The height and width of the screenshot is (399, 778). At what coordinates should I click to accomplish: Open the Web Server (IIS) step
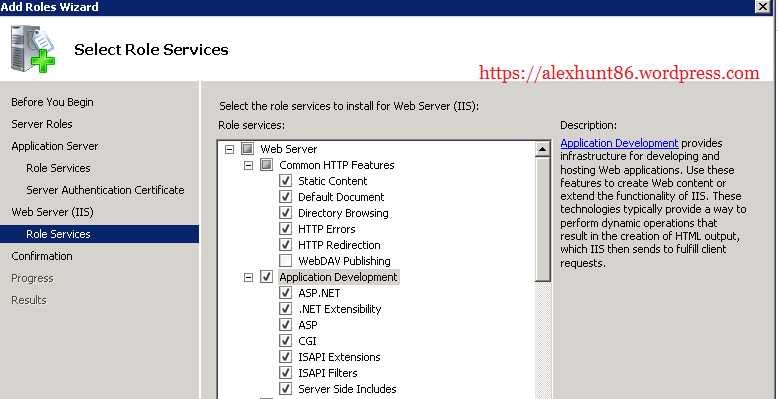click(52, 212)
